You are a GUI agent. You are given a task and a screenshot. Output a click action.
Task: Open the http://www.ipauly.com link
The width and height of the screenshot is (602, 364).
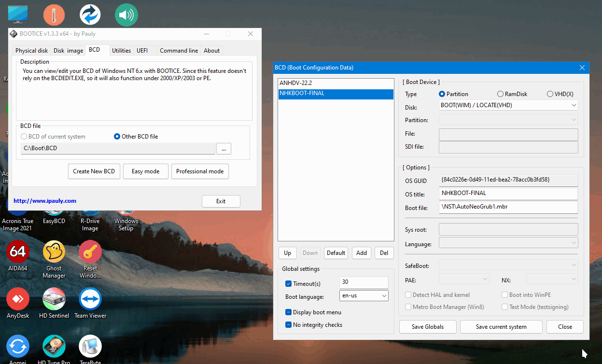[45, 201]
